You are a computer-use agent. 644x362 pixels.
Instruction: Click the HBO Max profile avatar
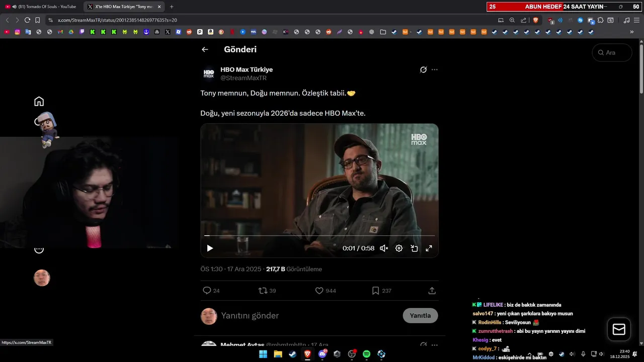click(x=209, y=73)
